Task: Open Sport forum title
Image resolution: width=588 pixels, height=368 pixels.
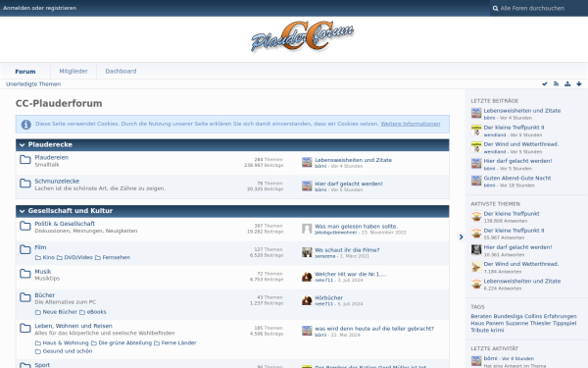Action: tap(42, 365)
